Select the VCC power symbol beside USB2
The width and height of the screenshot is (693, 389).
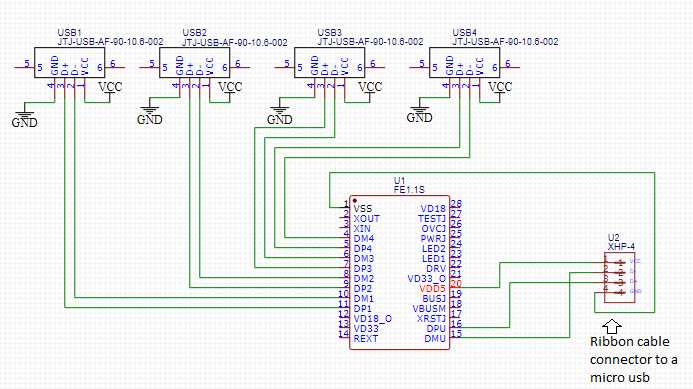[230, 89]
